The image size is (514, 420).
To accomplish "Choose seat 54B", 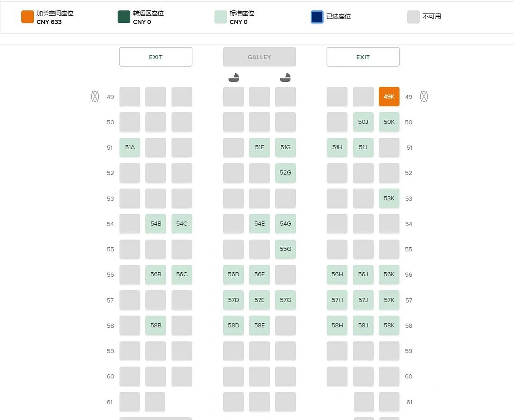I will (156, 223).
